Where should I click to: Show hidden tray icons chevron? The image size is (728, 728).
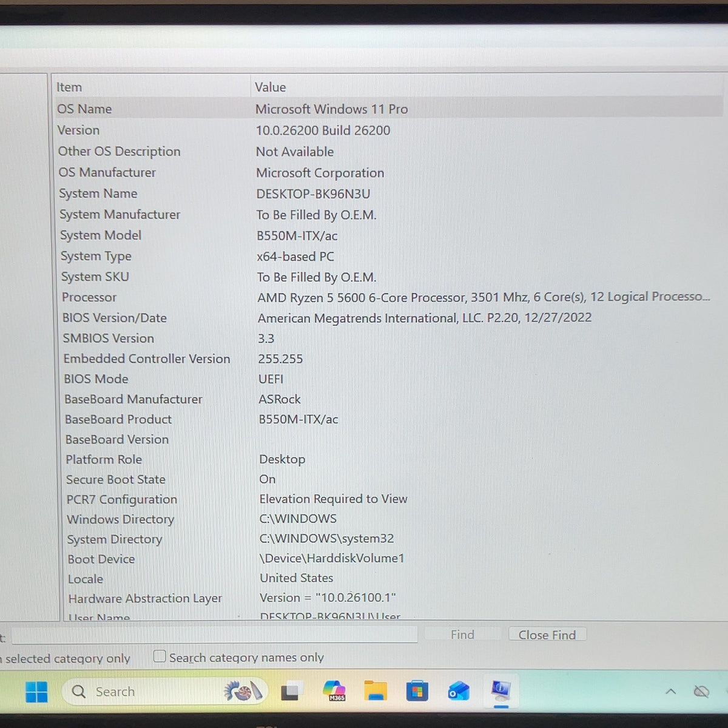point(670,691)
